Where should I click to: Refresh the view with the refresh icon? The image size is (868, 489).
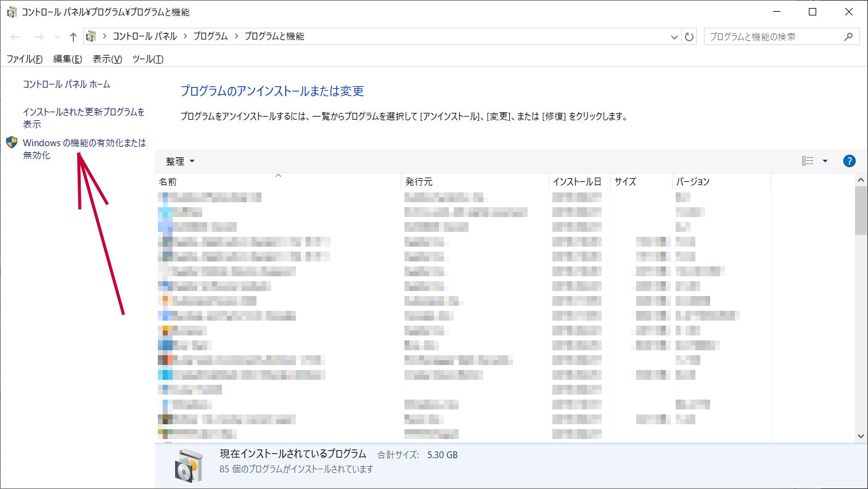689,37
